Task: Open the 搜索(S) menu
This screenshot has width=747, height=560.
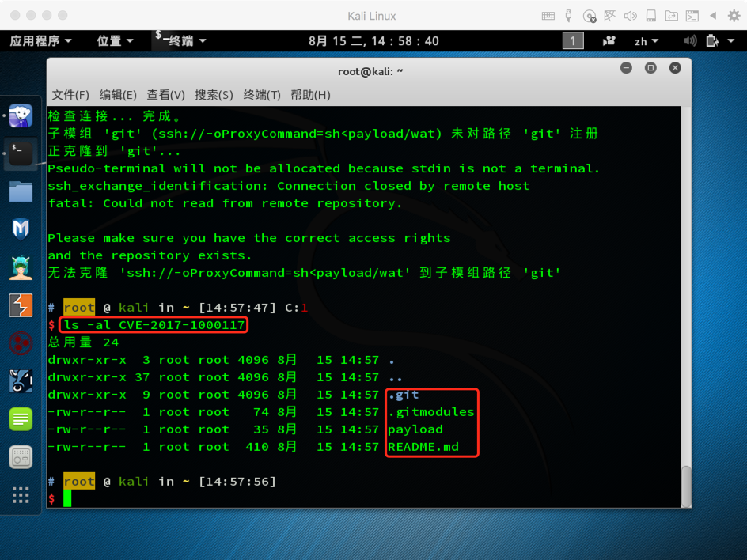Action: point(214,95)
